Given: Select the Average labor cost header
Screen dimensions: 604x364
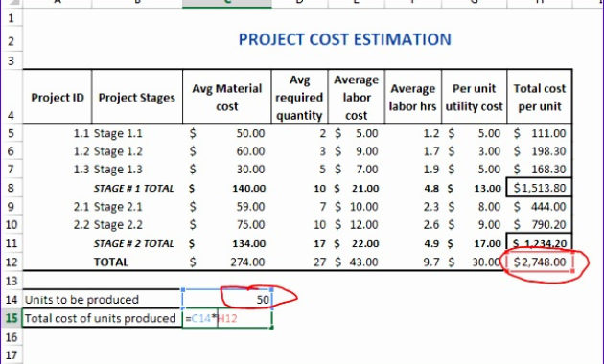Looking at the screenshot, I should point(357,97).
